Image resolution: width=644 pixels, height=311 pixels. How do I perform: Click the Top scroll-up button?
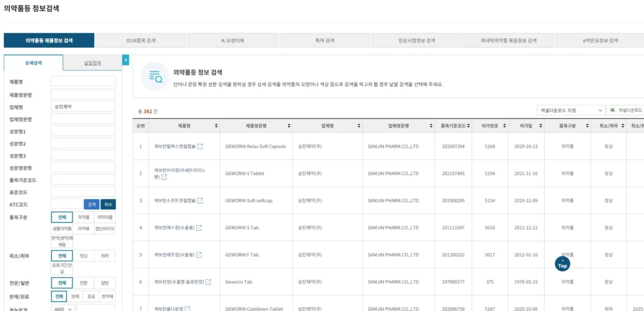562,264
